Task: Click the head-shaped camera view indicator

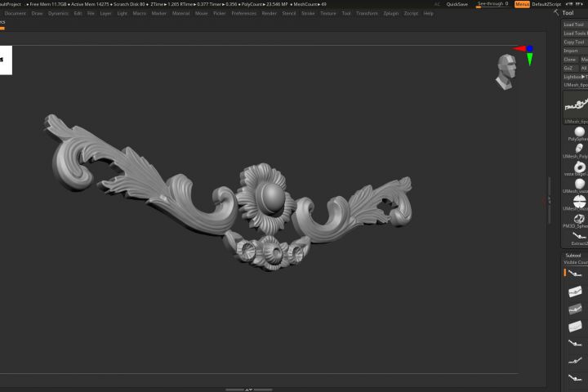Action: [x=506, y=71]
